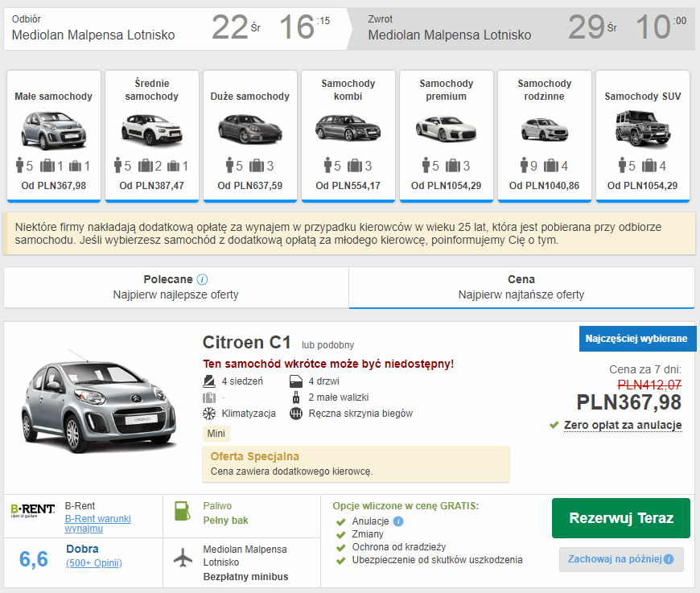Click the Zero opłat za anulacje link

(x=623, y=425)
